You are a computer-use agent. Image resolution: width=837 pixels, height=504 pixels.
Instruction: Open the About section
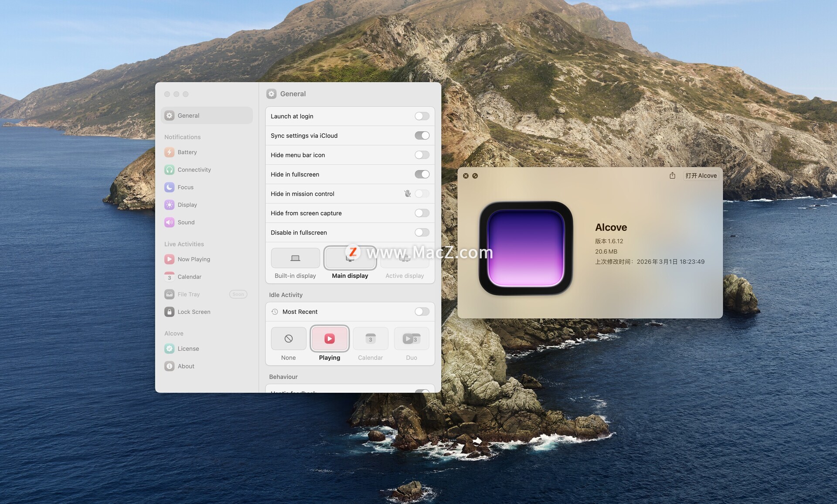click(x=186, y=366)
